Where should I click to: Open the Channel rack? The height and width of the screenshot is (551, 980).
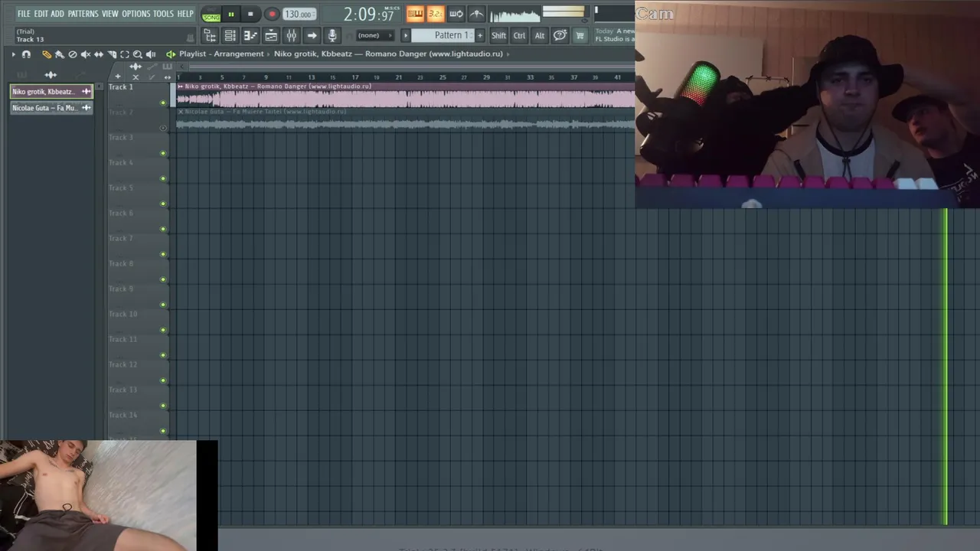[230, 36]
